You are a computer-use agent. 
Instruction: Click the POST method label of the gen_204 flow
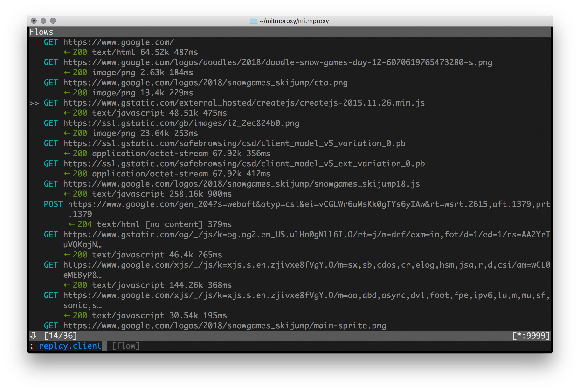(53, 204)
